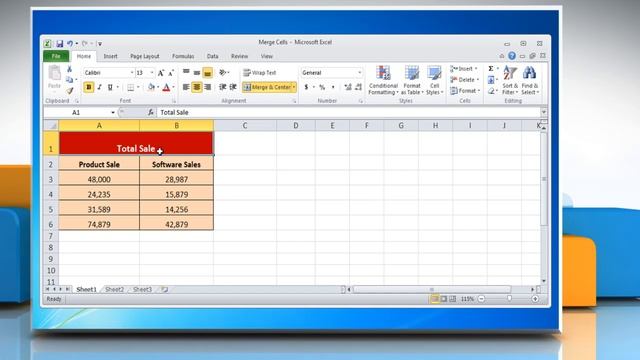The image size is (640, 360).
Task: Open Conditional Formatting menu
Action: [x=383, y=80]
